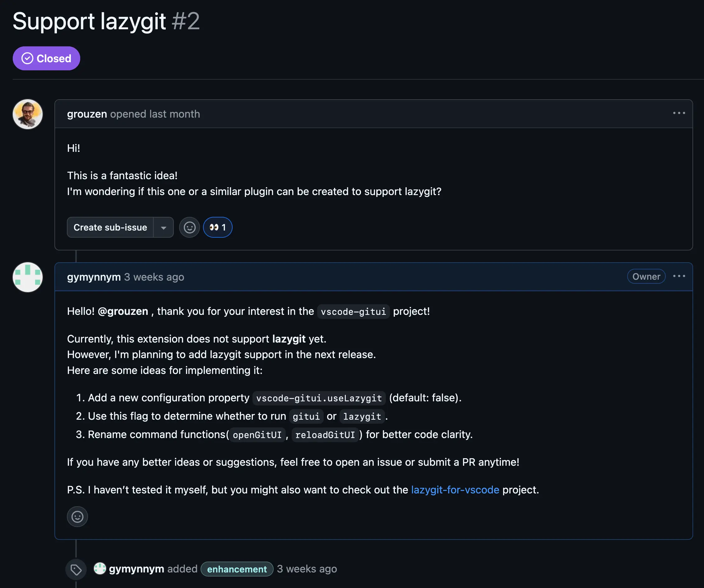Open the Create sub-issue dropdown arrow
The image size is (704, 588).
(164, 227)
